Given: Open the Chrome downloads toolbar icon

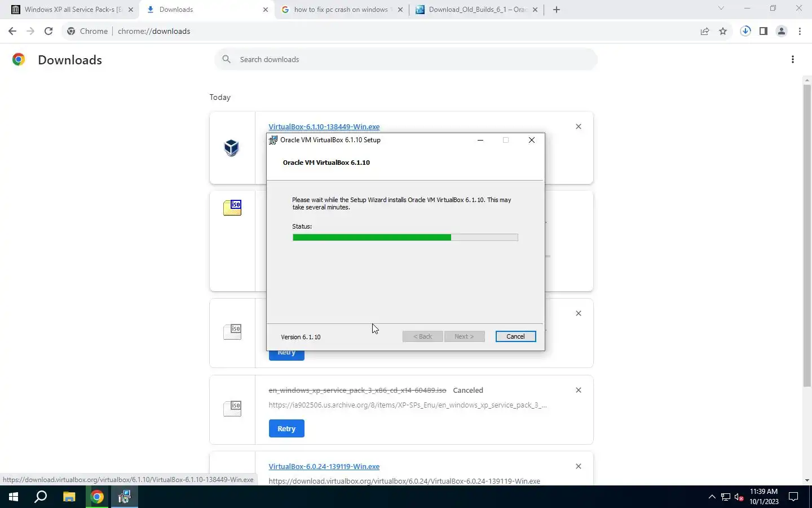Looking at the screenshot, I should [x=745, y=31].
